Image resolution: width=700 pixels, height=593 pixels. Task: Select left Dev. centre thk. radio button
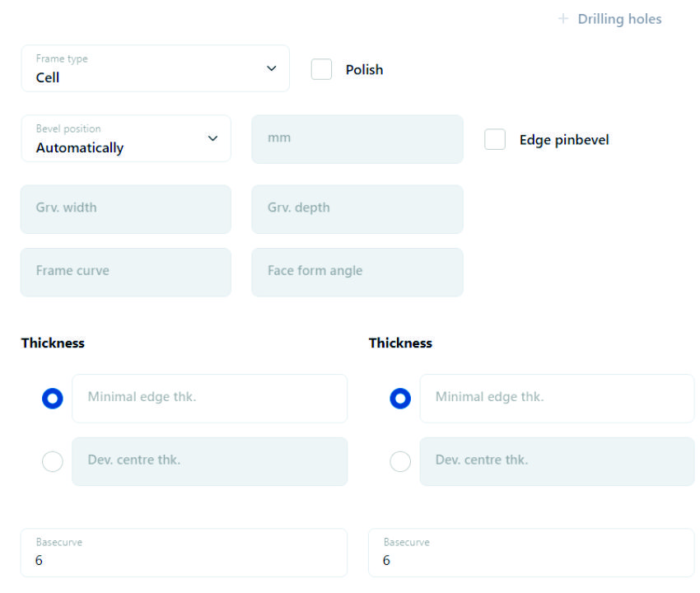point(52,461)
